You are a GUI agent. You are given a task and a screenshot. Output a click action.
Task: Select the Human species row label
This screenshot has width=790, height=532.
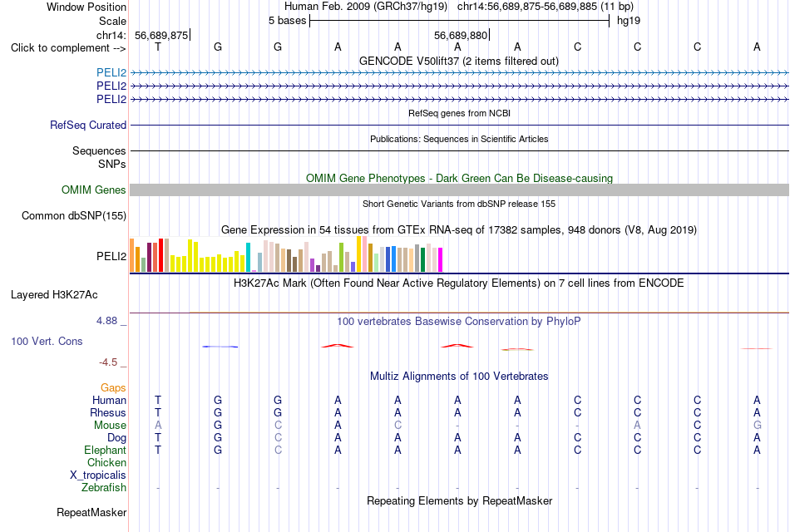(109, 400)
